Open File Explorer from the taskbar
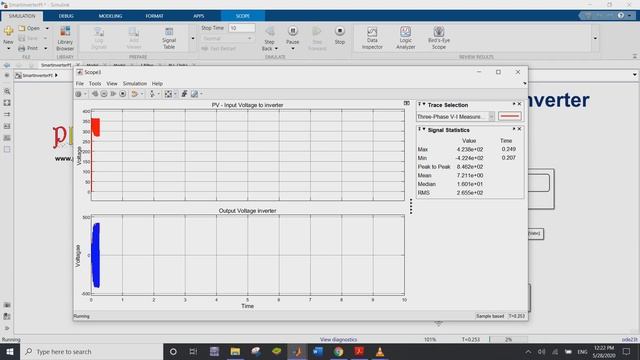640x360 pixels. point(235,351)
